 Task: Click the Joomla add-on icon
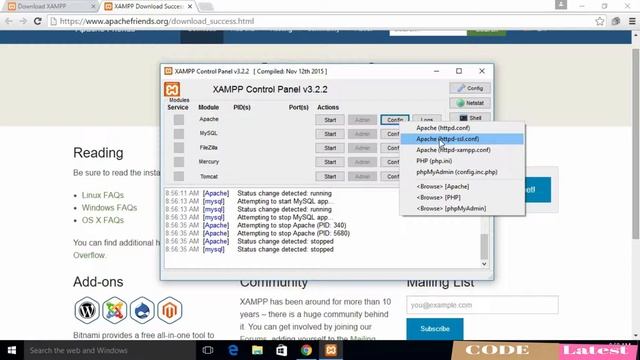pyautogui.click(x=115, y=310)
